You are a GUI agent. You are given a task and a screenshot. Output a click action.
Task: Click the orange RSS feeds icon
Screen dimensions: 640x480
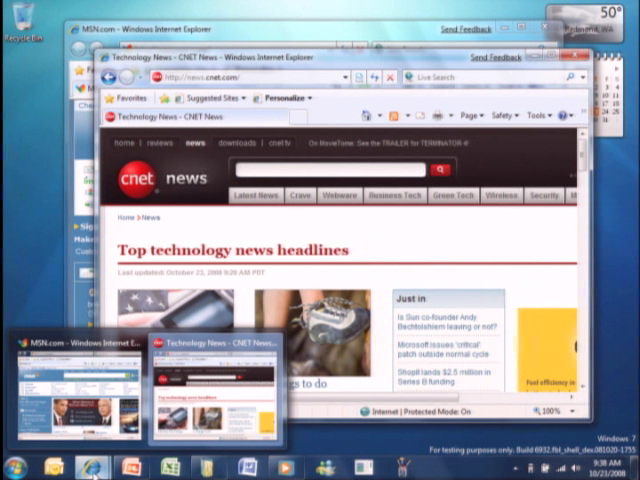coord(394,116)
